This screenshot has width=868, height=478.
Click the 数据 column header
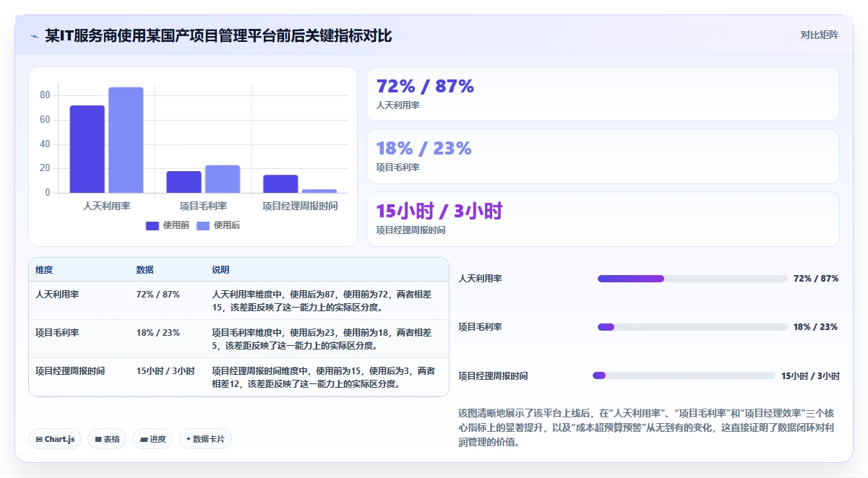point(145,270)
